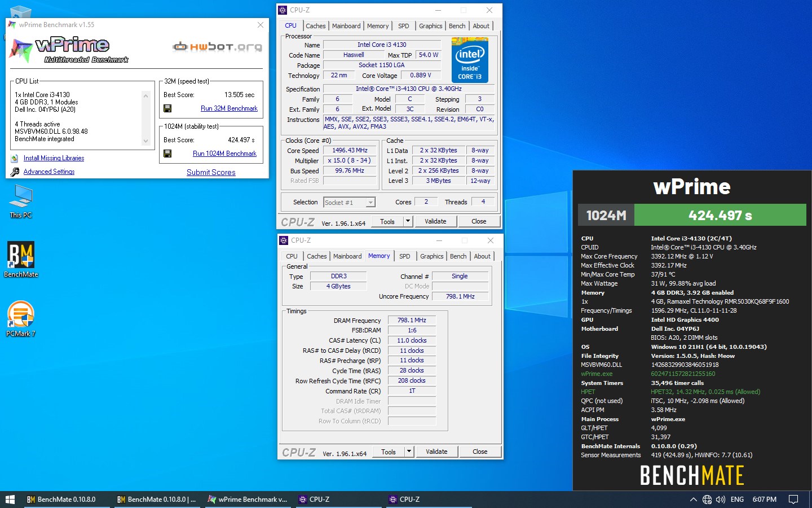Click the up arrow of the CPU List scrollbar
The image size is (812, 508).
click(146, 97)
